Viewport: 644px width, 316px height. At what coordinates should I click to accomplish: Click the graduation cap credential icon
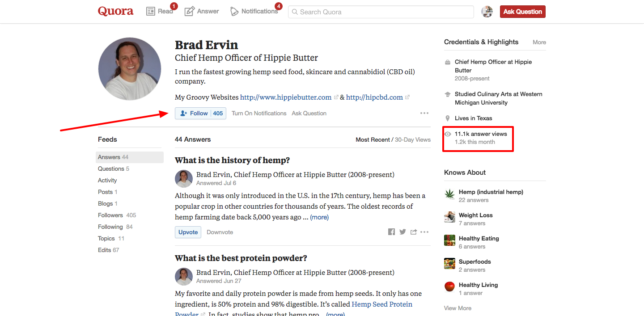coord(448,95)
